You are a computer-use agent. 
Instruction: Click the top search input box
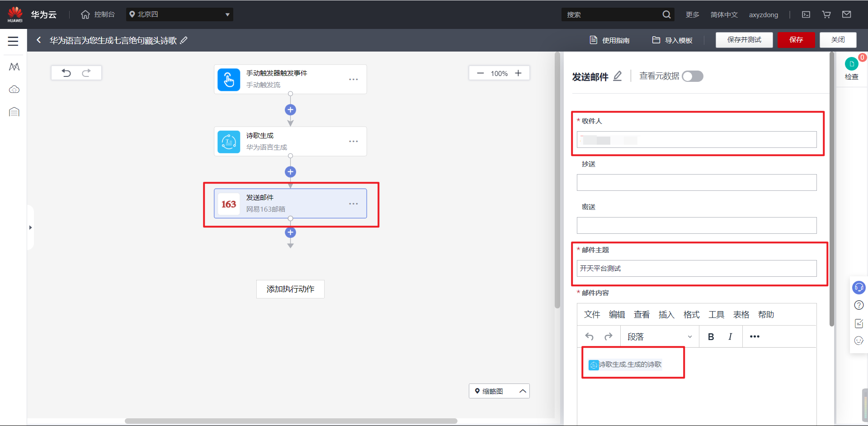[612, 14]
